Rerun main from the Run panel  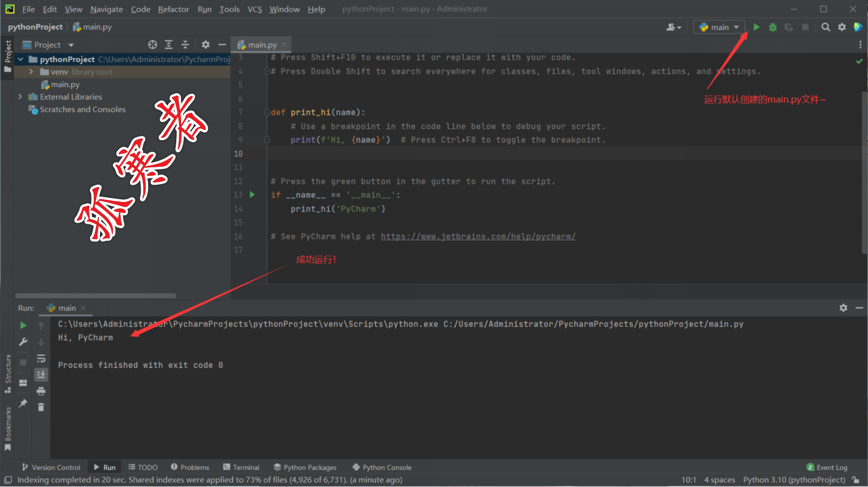point(23,325)
